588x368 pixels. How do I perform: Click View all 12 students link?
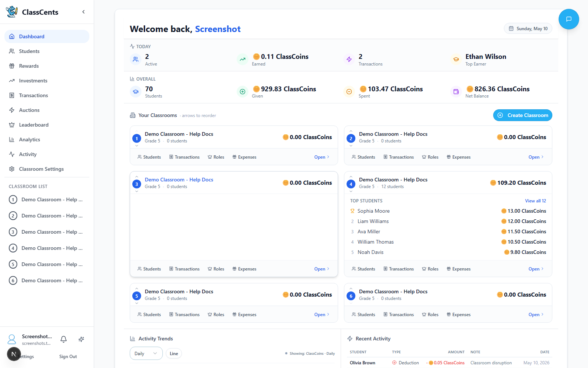pyautogui.click(x=535, y=201)
